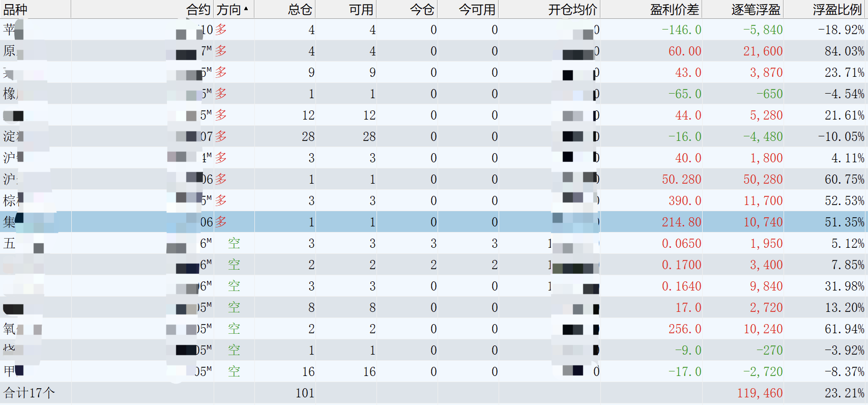Click the sort arrow in the 方向 header
The image size is (868, 405).
[x=246, y=9]
